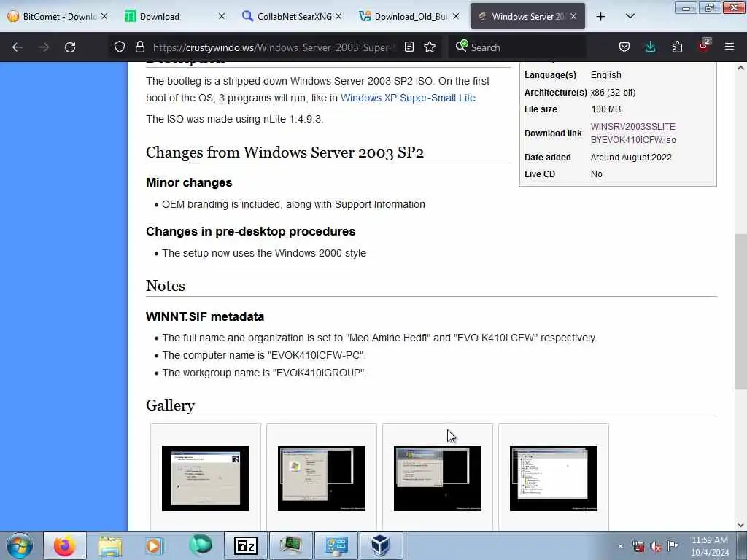Close the BitComet tab
The width and height of the screenshot is (747, 560).
[x=104, y=17]
